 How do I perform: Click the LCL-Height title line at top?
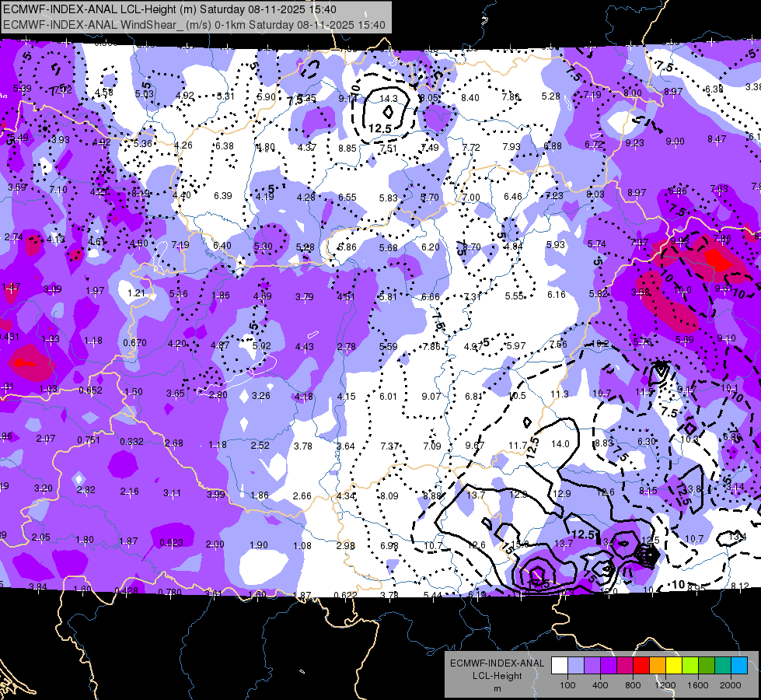tap(169, 9)
